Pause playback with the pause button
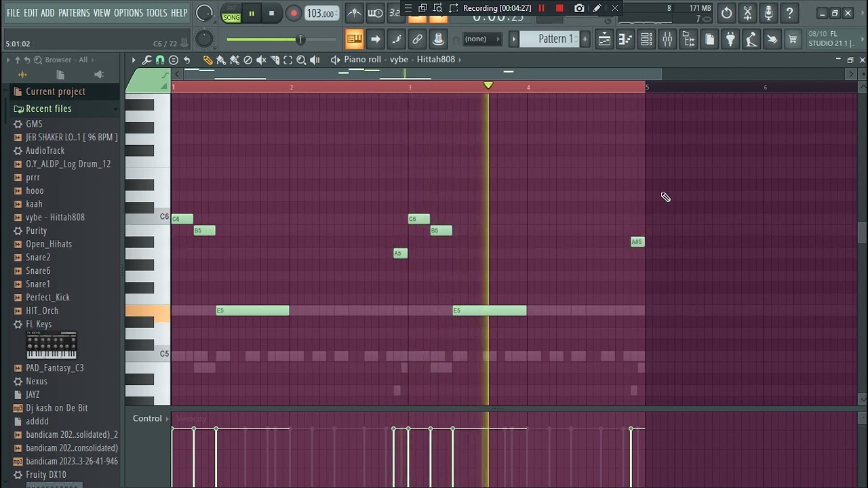The image size is (868, 488). point(252,13)
